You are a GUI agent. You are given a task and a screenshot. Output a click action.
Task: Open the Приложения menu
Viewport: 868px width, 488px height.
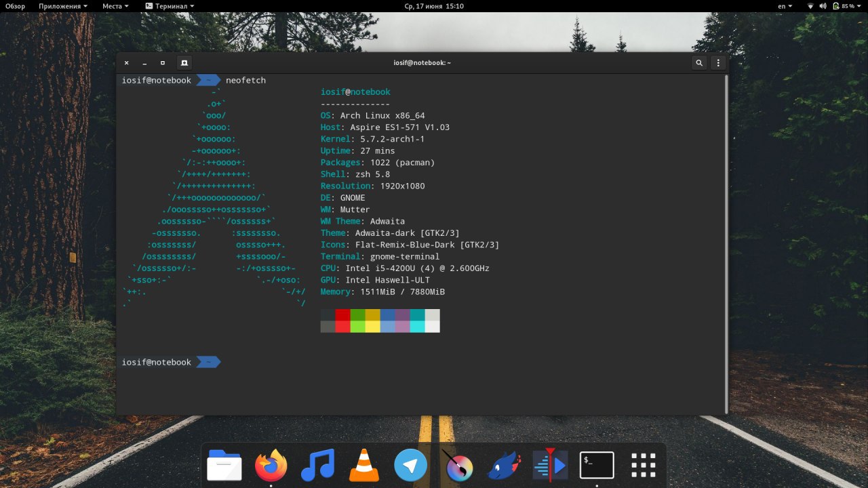(63, 6)
